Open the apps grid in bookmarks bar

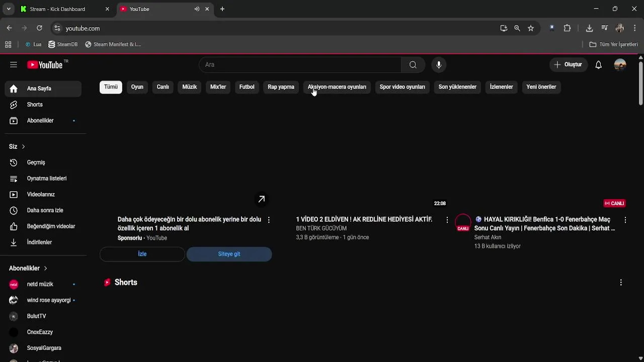click(x=8, y=44)
